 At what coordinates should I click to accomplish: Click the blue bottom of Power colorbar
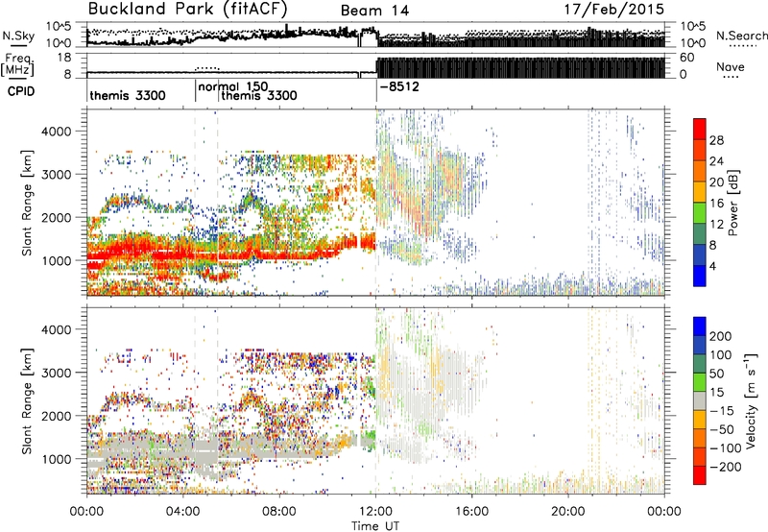click(x=700, y=276)
